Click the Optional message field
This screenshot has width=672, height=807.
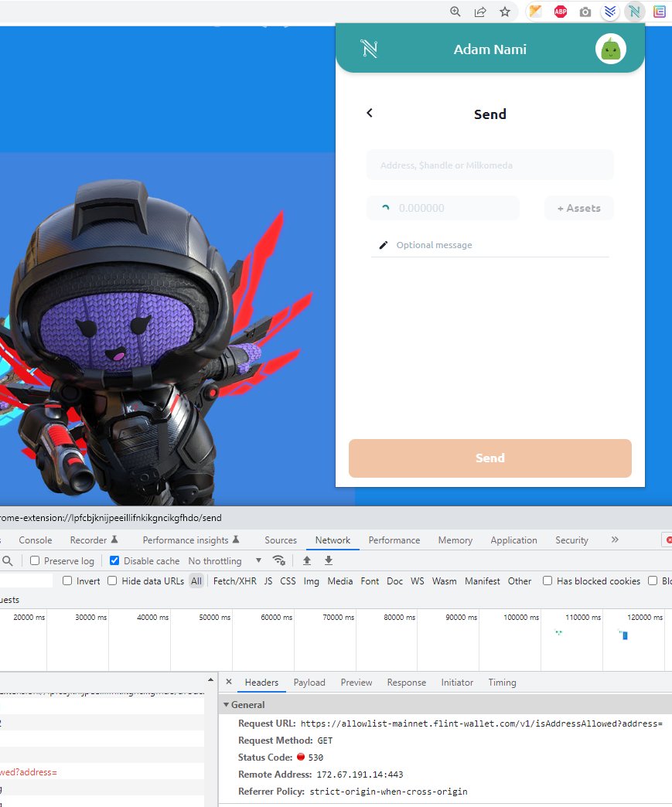pos(490,245)
